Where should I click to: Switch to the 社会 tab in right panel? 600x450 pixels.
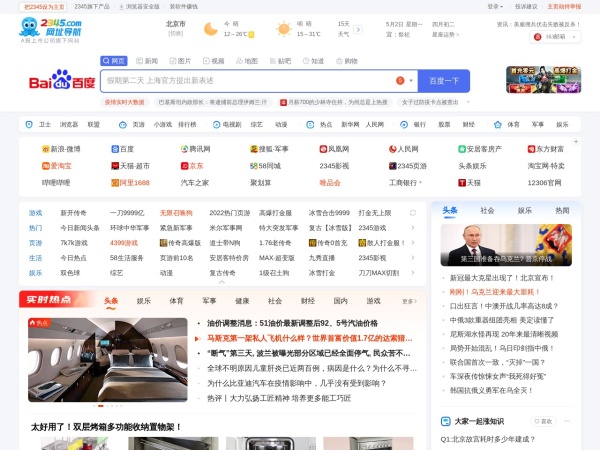coord(487,211)
